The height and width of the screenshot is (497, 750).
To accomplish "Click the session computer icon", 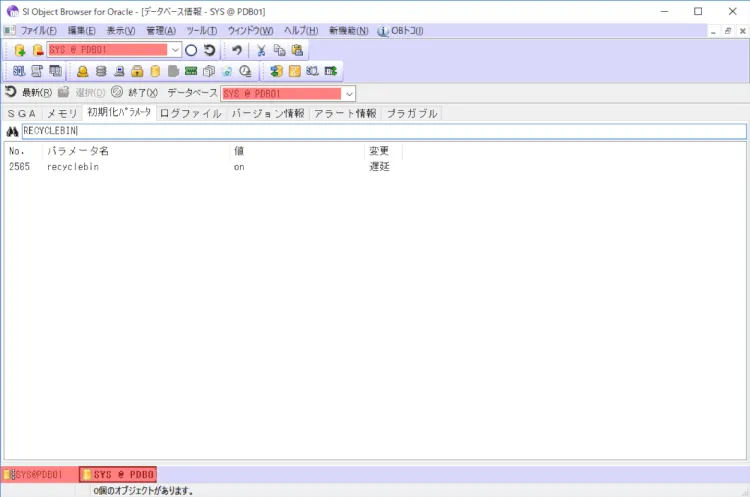I will (x=119, y=72).
